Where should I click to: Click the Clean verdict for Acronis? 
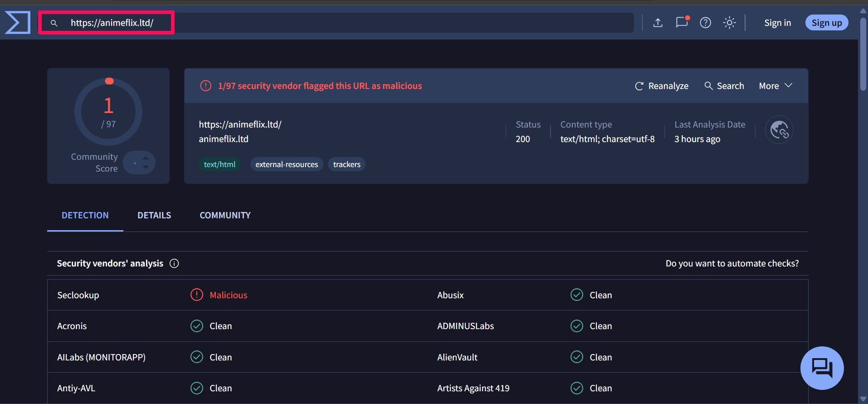click(x=220, y=326)
